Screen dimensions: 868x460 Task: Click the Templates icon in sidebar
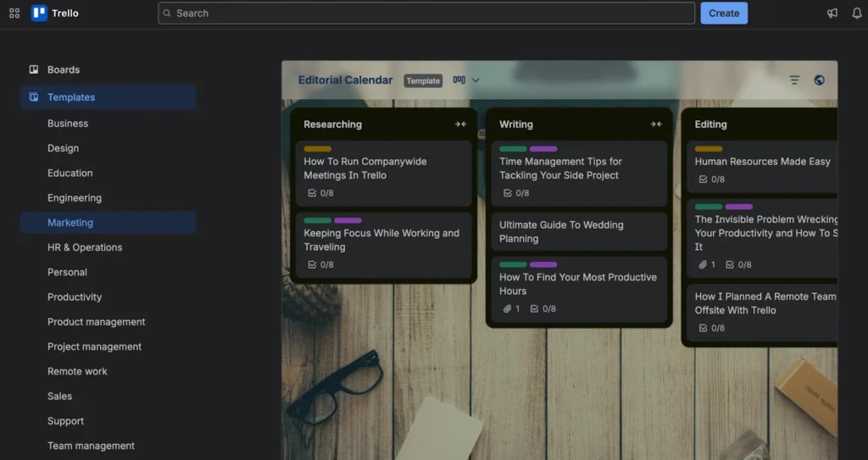pos(34,97)
